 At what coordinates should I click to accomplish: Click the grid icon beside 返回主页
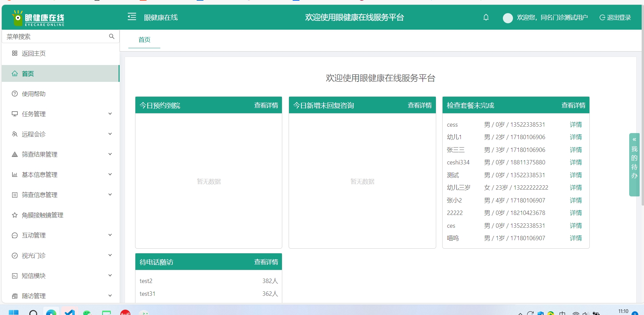click(14, 53)
